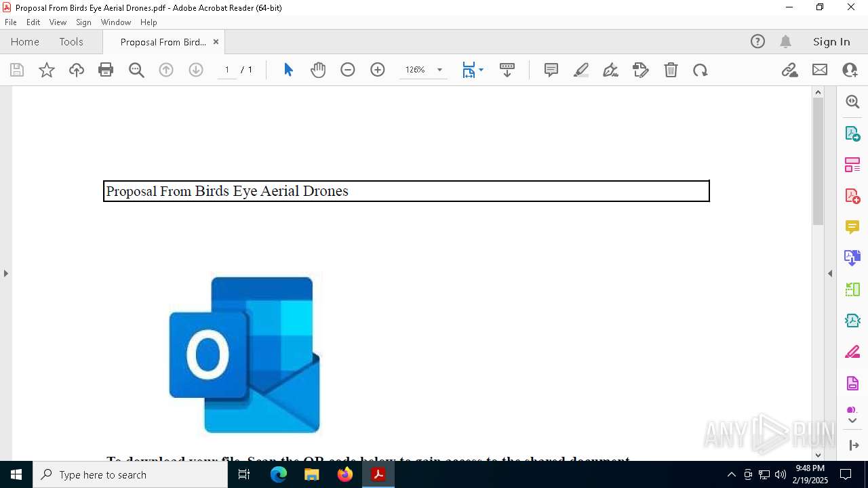Share with others person icon
This screenshot has height=488, width=868.
(850, 70)
